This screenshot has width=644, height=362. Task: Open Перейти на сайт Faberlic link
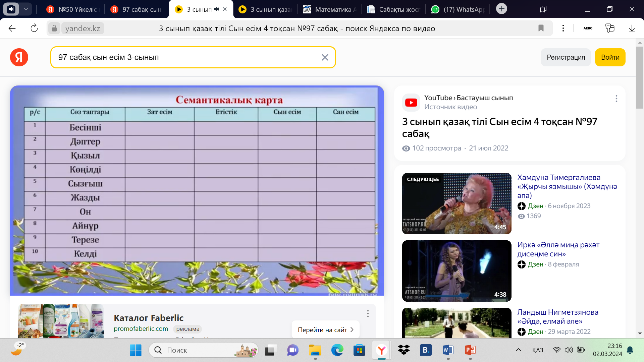325,330
